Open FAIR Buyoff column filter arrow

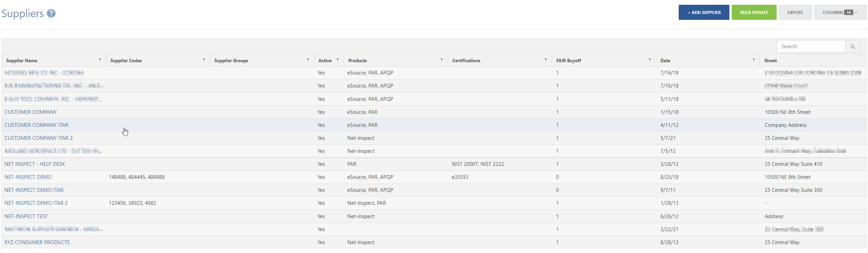650,60
